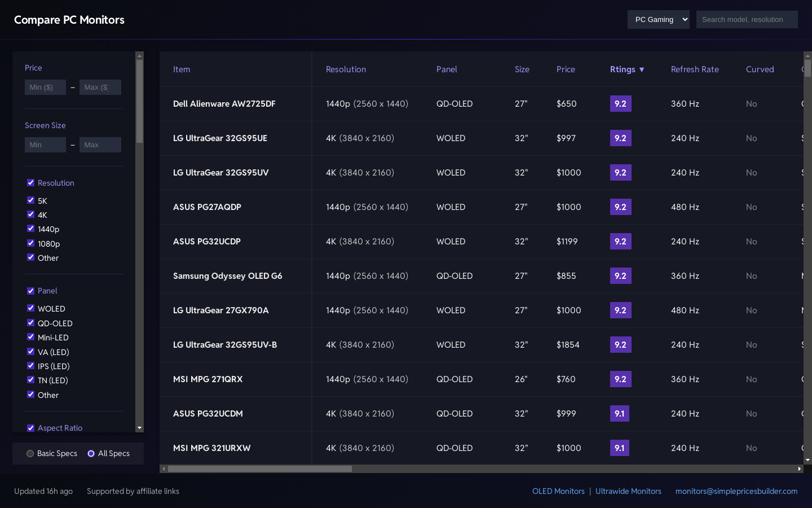Click the 9.1 rating badge for ASUS PG32UCDM
Viewport: 812px width, 508px height.
[x=619, y=414]
